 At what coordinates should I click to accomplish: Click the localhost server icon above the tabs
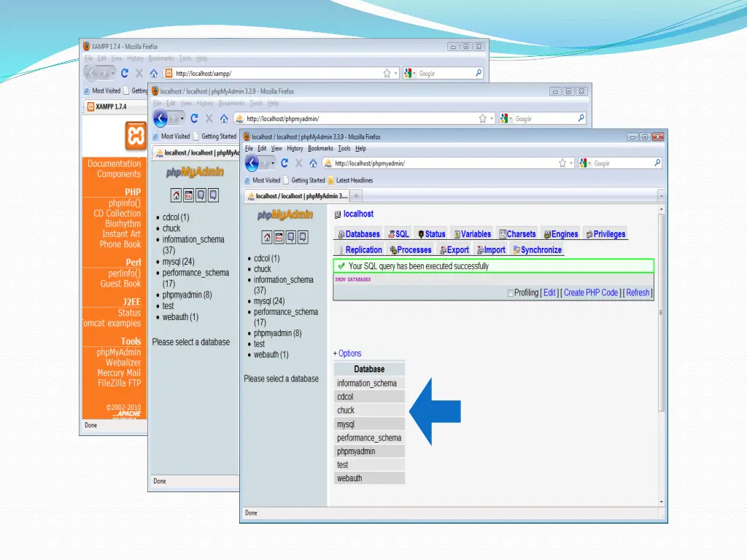338,214
